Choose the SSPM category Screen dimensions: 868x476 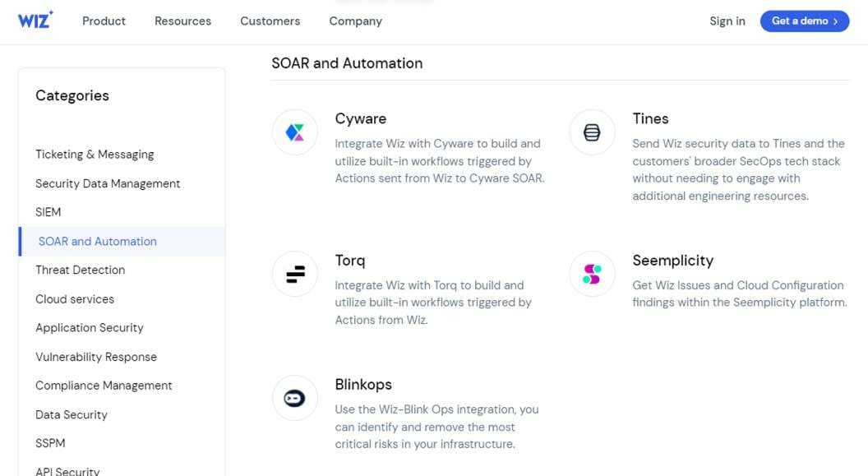(50, 443)
